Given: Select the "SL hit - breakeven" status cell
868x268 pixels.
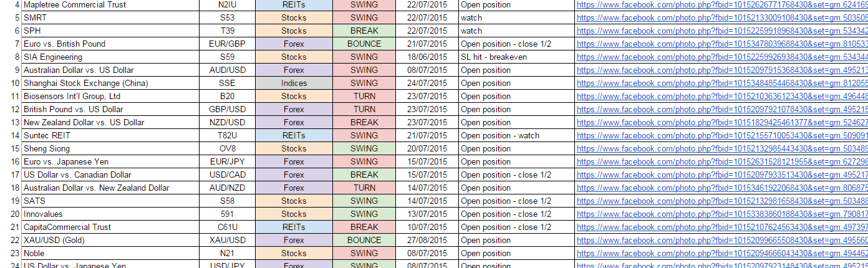Looking at the screenshot, I should 515,57.
